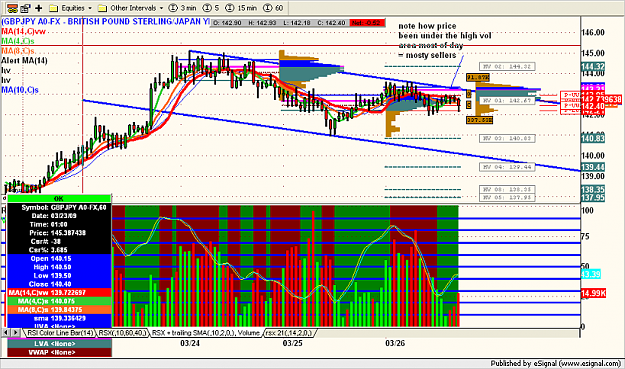Viewport: 625px width, 369px height.
Task: Click the 03/26 date label
Action: 395,343
